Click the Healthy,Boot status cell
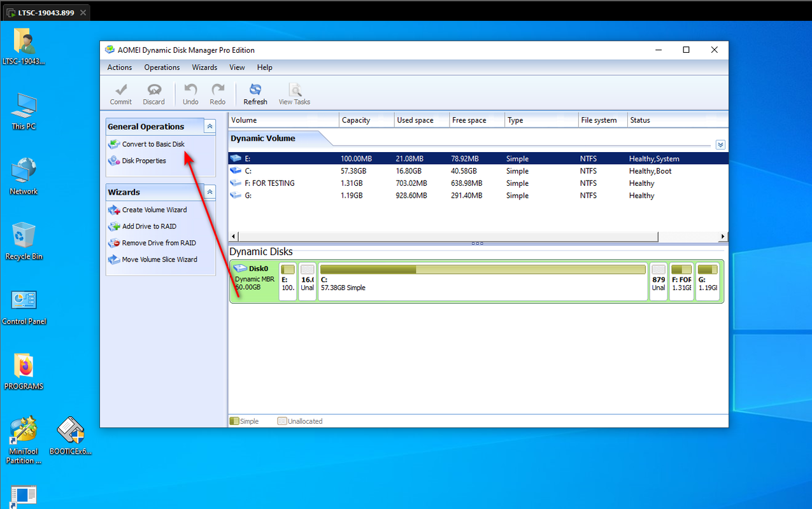 pyautogui.click(x=650, y=171)
